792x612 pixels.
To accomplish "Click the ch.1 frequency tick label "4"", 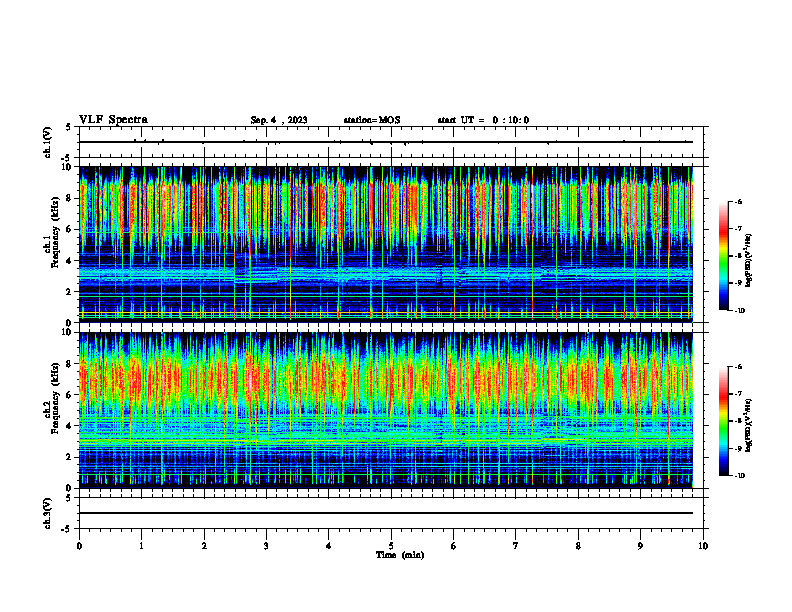I will click(x=71, y=261).
